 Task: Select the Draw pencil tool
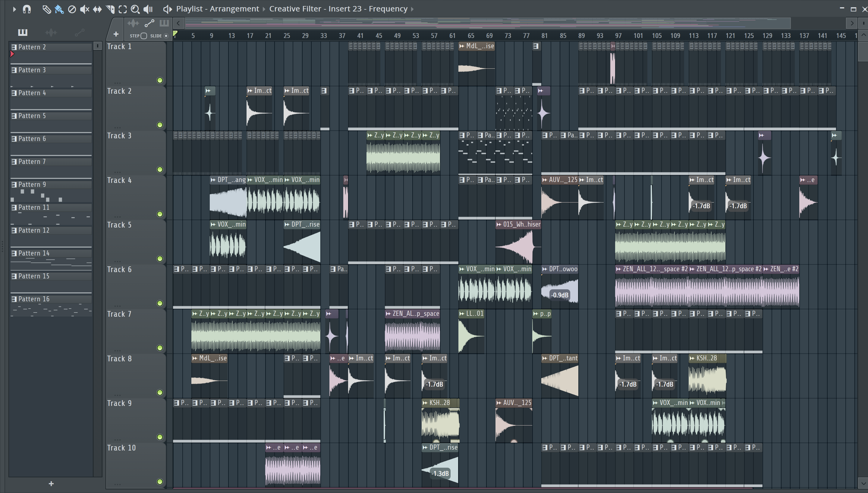tap(46, 9)
